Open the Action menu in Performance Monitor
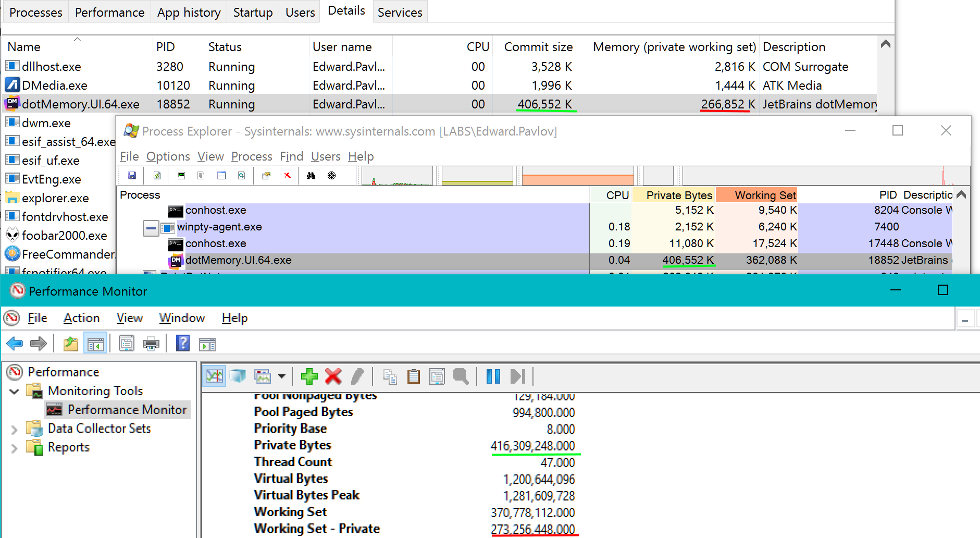The height and width of the screenshot is (538, 980). (81, 318)
